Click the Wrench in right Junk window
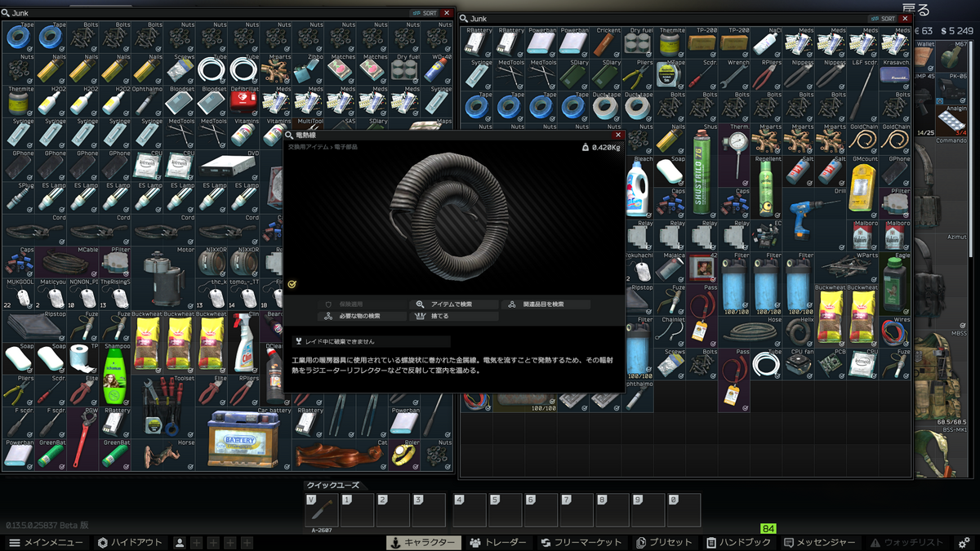The image size is (980, 551). [734, 74]
